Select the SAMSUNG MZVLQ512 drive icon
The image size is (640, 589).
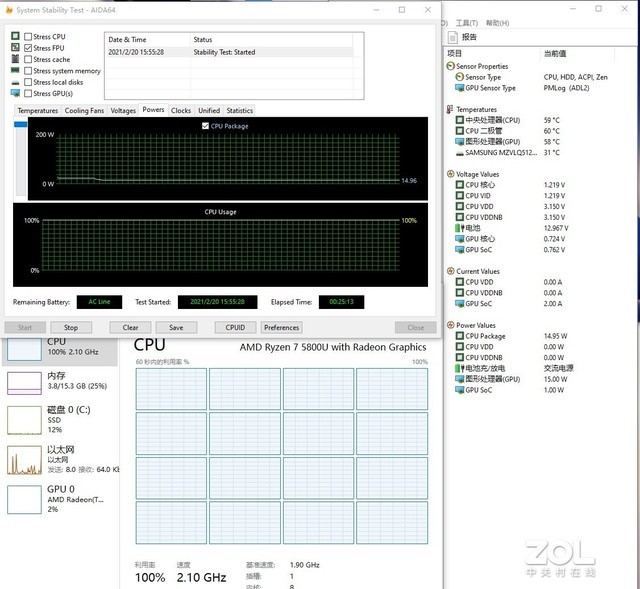click(x=460, y=153)
